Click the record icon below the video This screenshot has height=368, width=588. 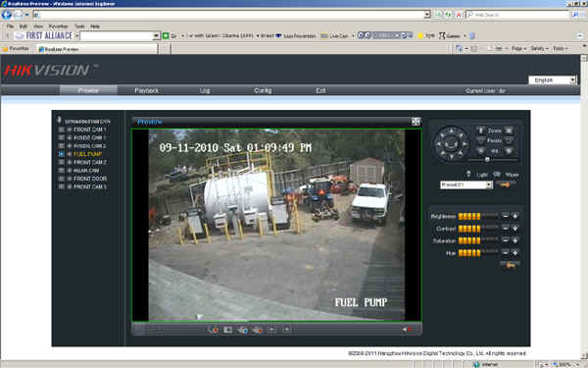(214, 330)
